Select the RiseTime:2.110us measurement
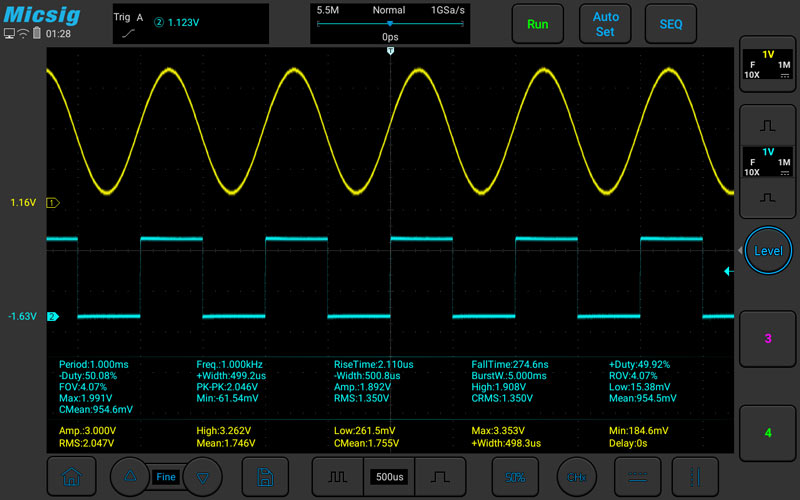Screen dimensions: 800x500 coord(373,364)
